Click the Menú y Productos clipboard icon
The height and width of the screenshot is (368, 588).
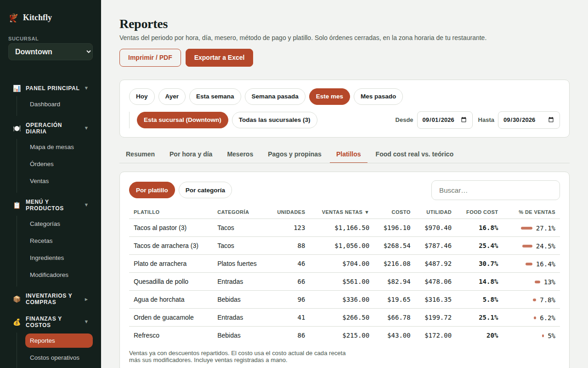[x=17, y=205]
